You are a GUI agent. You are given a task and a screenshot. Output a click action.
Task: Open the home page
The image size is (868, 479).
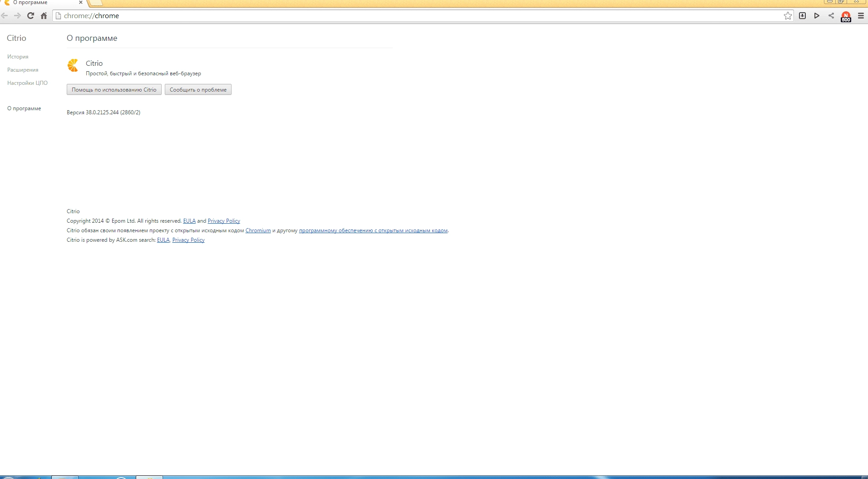pos(44,16)
